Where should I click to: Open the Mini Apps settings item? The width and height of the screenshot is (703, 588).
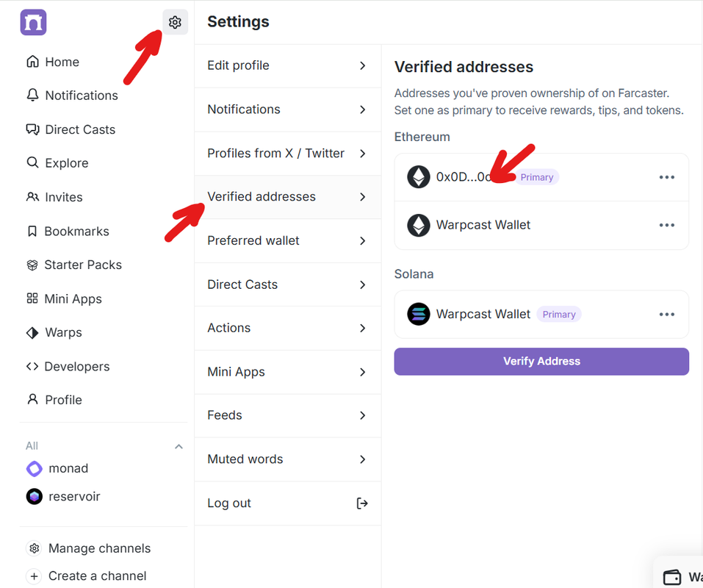tap(288, 372)
